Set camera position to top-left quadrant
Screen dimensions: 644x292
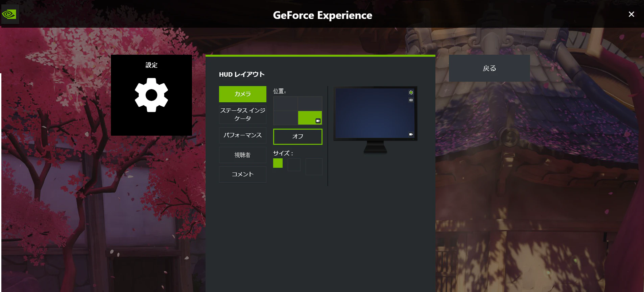285,103
